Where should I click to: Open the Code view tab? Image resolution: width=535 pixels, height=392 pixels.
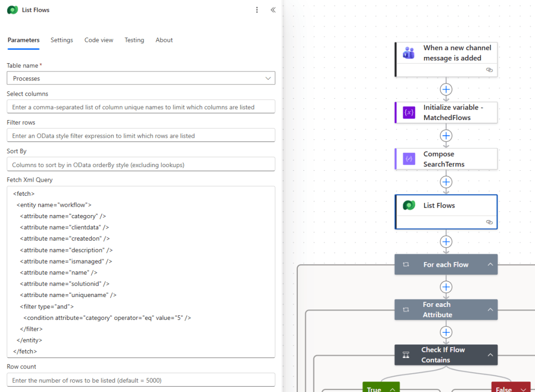[x=99, y=40]
